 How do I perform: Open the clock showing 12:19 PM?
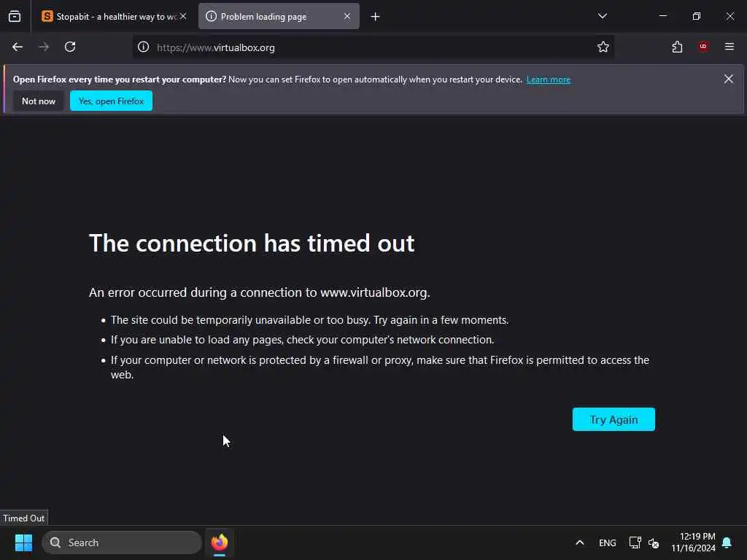[x=693, y=542]
